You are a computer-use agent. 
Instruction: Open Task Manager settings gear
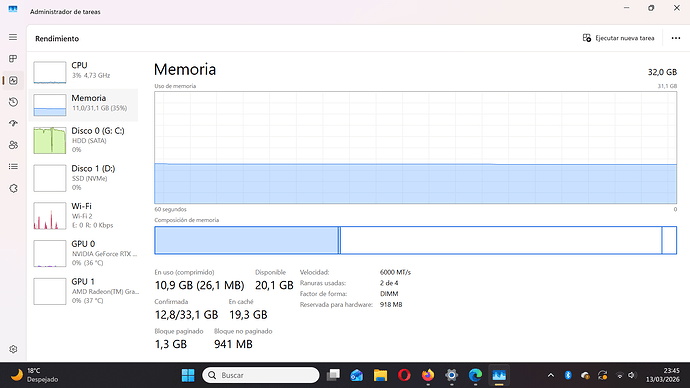pos(13,349)
